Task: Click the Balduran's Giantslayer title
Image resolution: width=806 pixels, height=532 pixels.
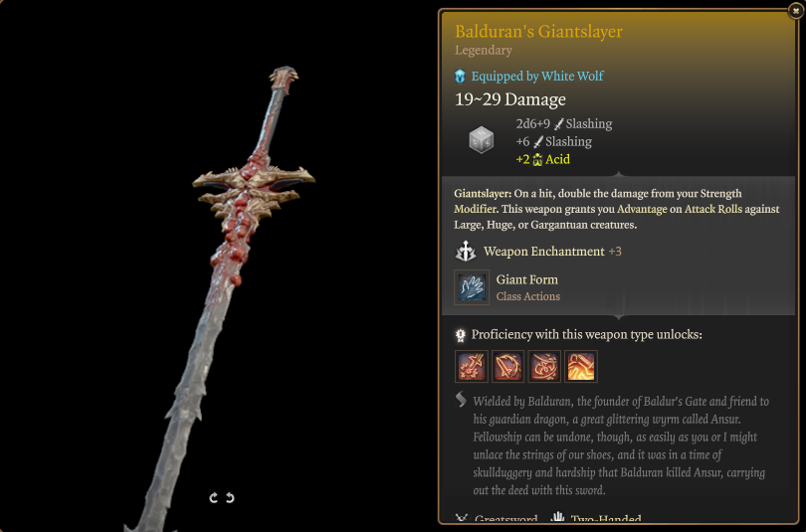Action: tap(538, 32)
